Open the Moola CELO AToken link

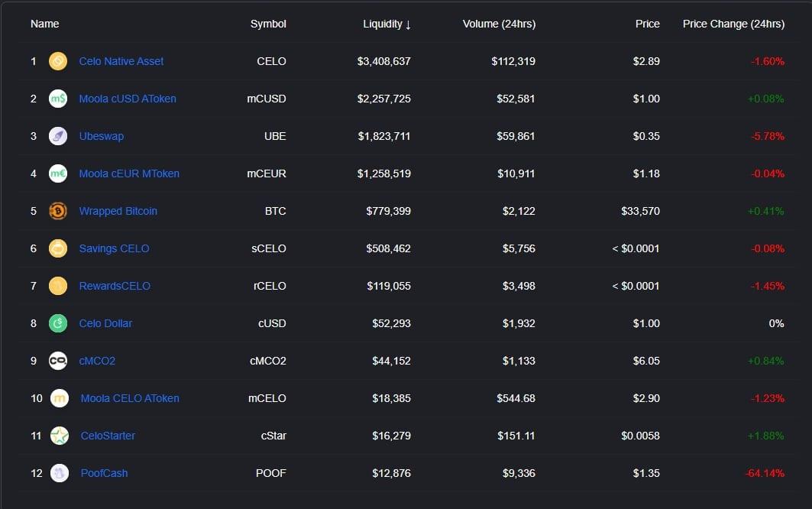130,398
